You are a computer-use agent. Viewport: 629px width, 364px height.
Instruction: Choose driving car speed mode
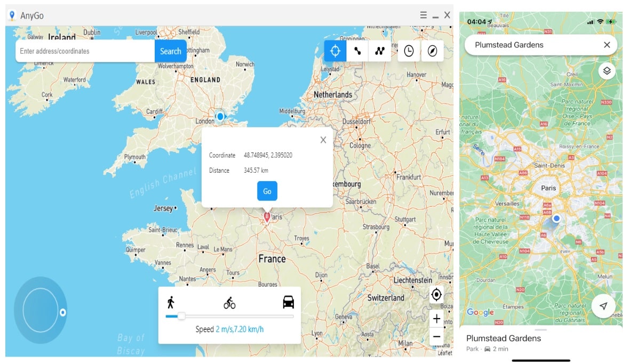(288, 302)
